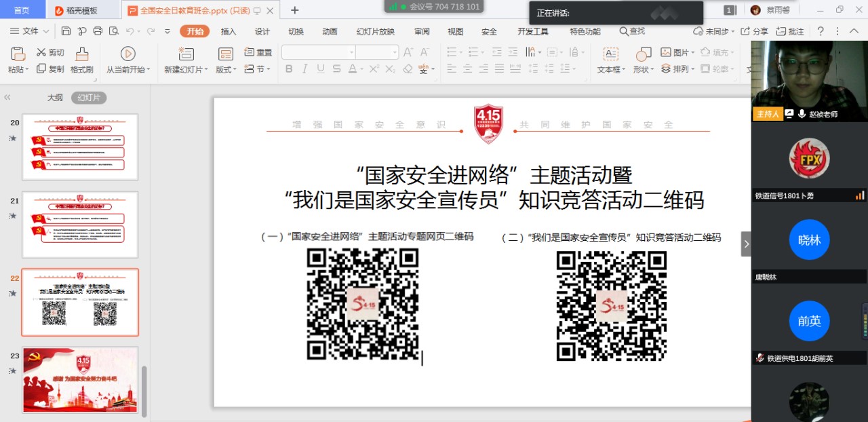Switch to Slides (幻灯片) panel view
This screenshot has height=422, width=868.
point(89,98)
